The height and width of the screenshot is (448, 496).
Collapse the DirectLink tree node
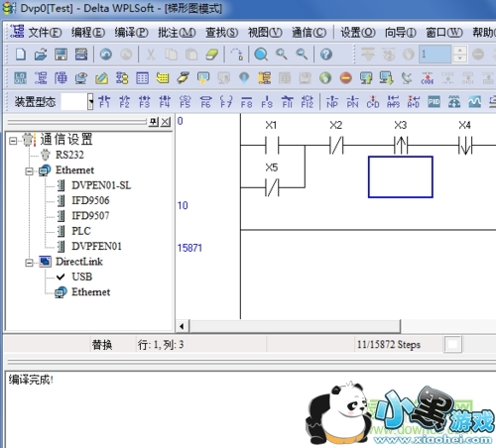[x=29, y=263]
